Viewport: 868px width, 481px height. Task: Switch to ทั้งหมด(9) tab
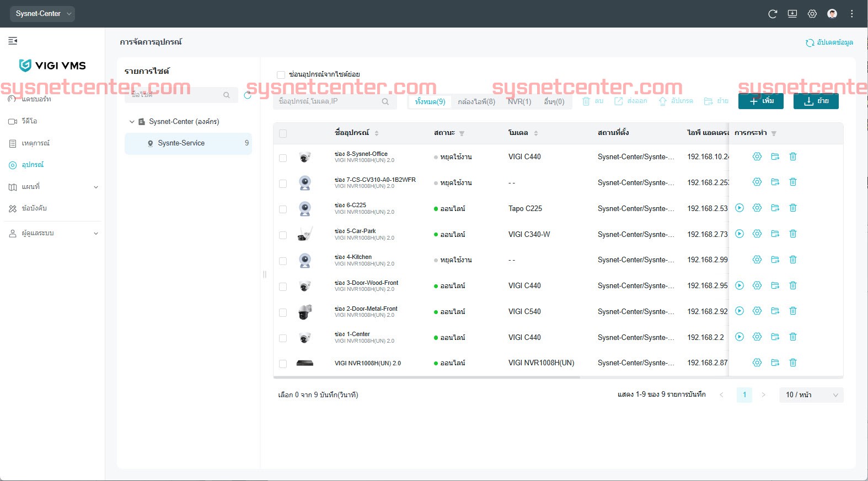point(430,102)
